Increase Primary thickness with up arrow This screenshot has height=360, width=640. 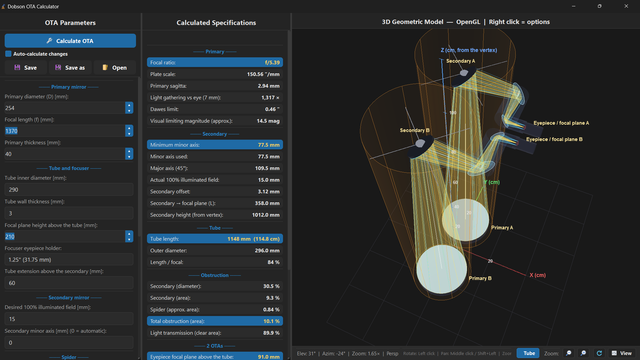tap(129, 151)
